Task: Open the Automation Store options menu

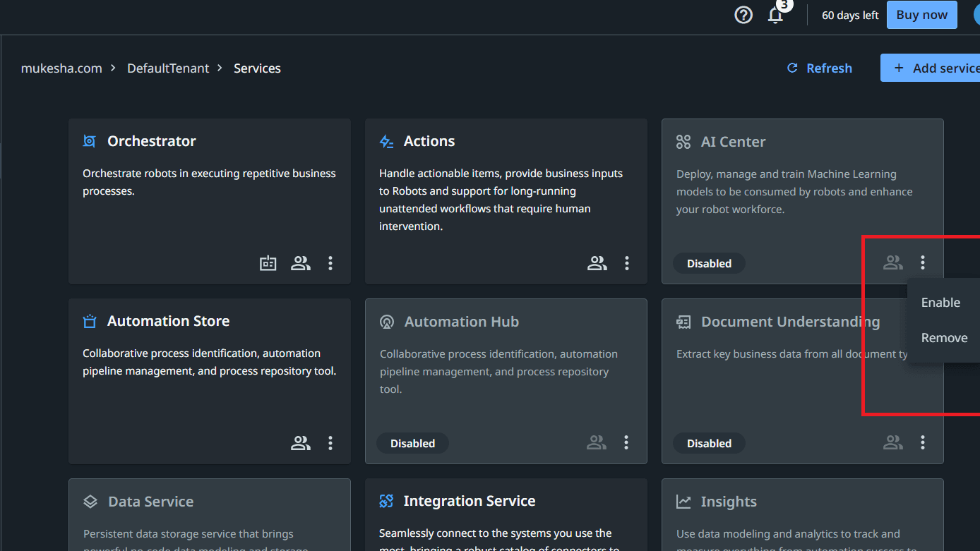Action: [x=330, y=442]
